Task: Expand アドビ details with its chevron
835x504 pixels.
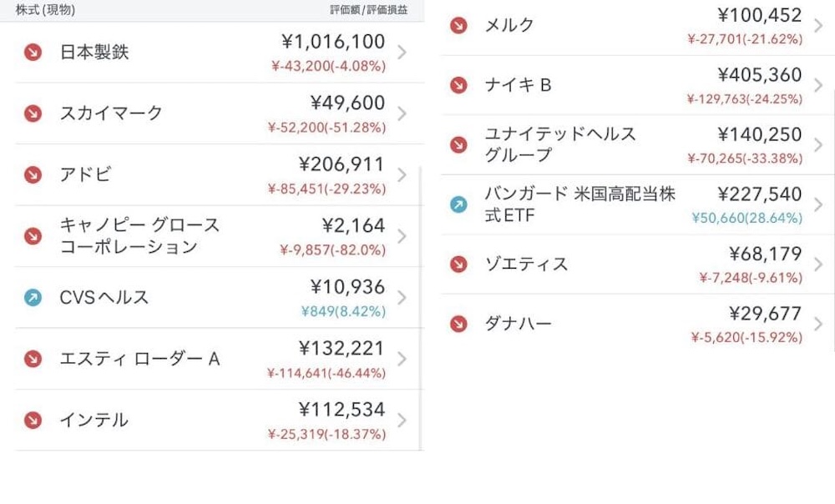Action: tap(402, 175)
